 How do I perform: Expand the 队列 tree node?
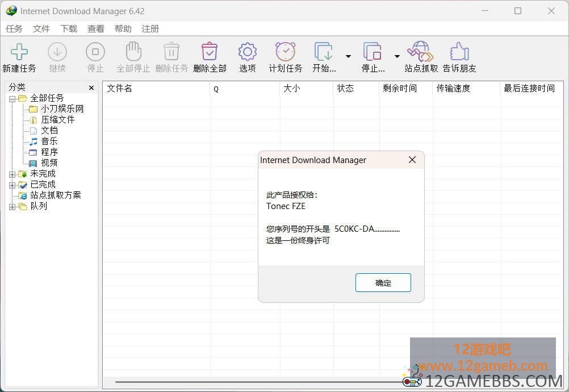(x=12, y=207)
